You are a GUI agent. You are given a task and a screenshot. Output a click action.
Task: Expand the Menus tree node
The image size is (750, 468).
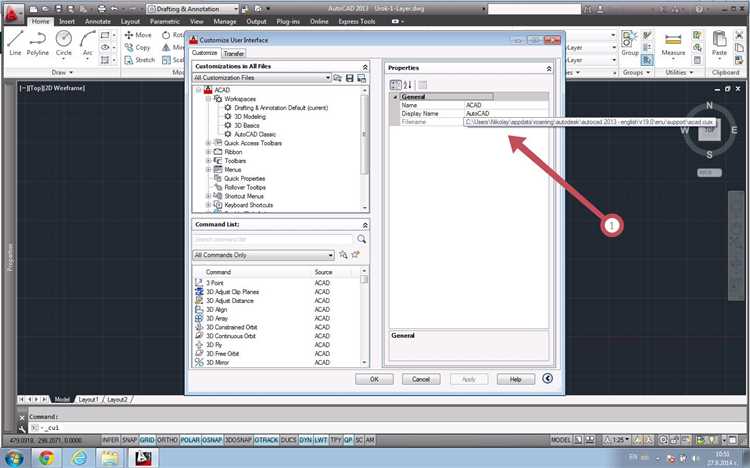pyautogui.click(x=209, y=169)
